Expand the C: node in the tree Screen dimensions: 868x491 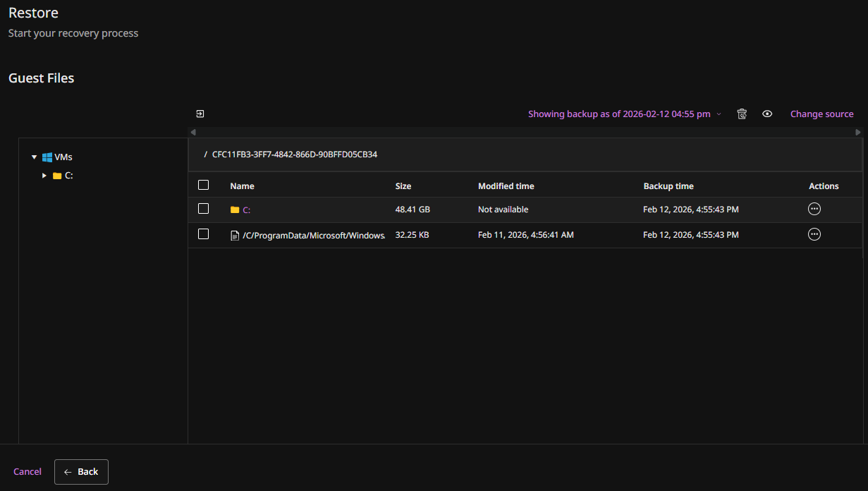point(44,176)
